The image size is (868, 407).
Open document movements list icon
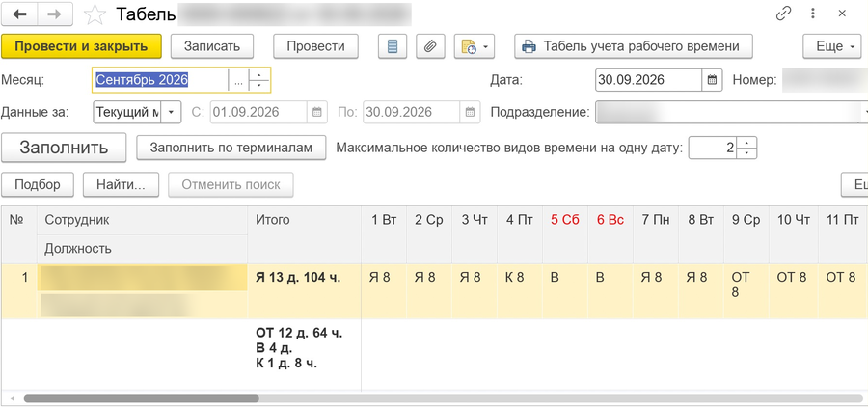coord(393,46)
